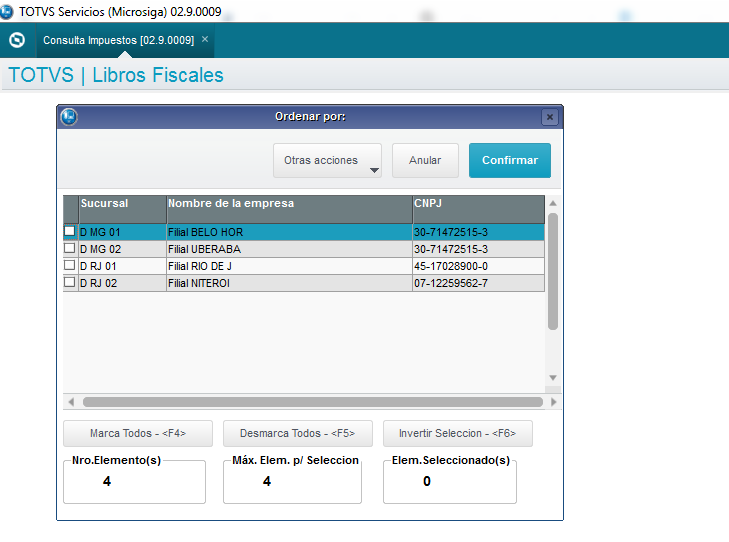The height and width of the screenshot is (542, 729).
Task: Select the Filial UBERABA cell
Action: [289, 249]
